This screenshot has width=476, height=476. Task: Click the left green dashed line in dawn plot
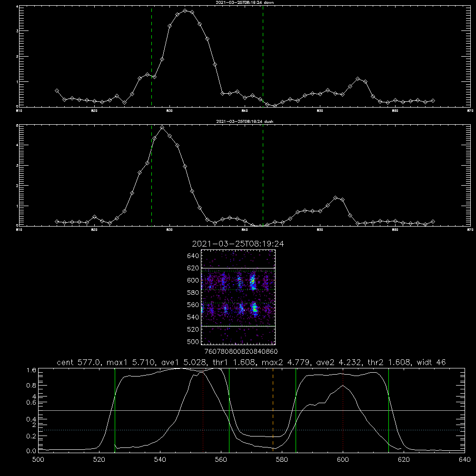tap(151, 56)
